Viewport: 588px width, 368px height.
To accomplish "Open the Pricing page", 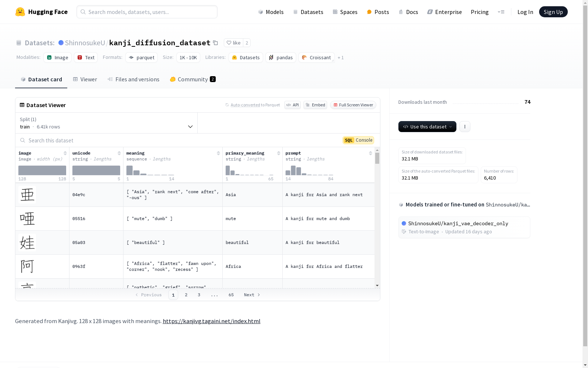I will pyautogui.click(x=480, y=12).
